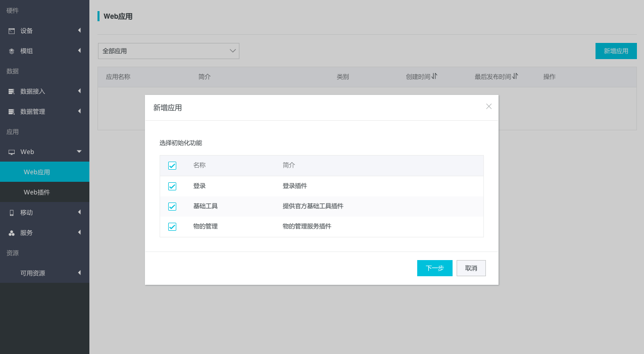Click the 物的管理 plugin name
The image size is (644, 354).
pos(206,226)
